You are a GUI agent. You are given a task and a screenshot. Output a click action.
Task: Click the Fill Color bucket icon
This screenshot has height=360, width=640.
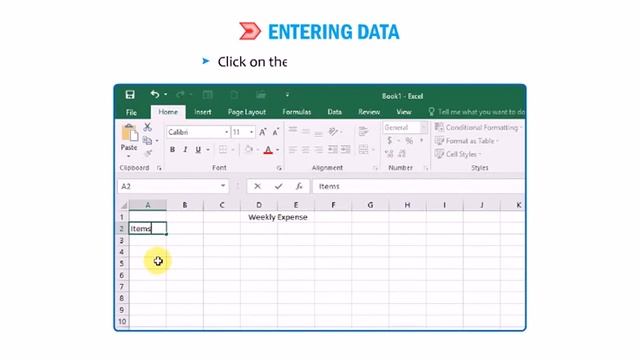tap(249, 149)
